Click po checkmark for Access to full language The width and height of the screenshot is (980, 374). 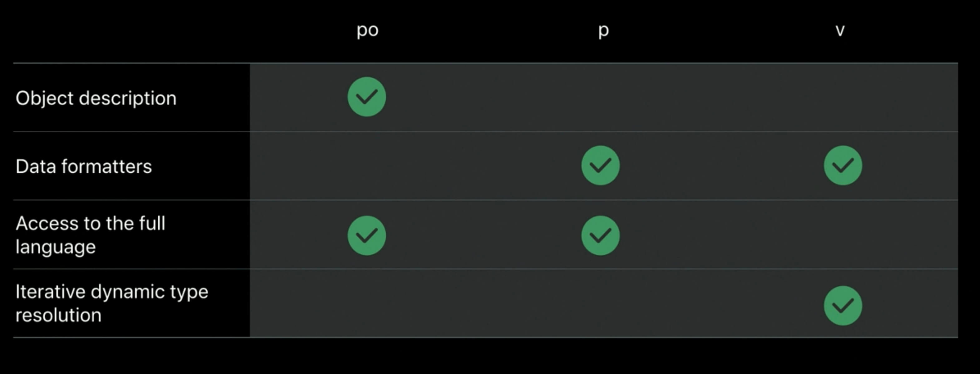coord(367,235)
